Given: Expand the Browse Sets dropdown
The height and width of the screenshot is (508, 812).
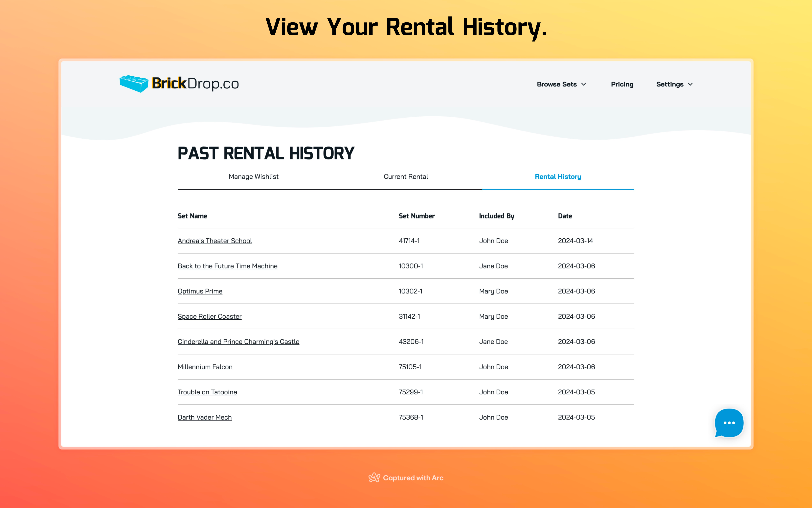Looking at the screenshot, I should [x=561, y=84].
